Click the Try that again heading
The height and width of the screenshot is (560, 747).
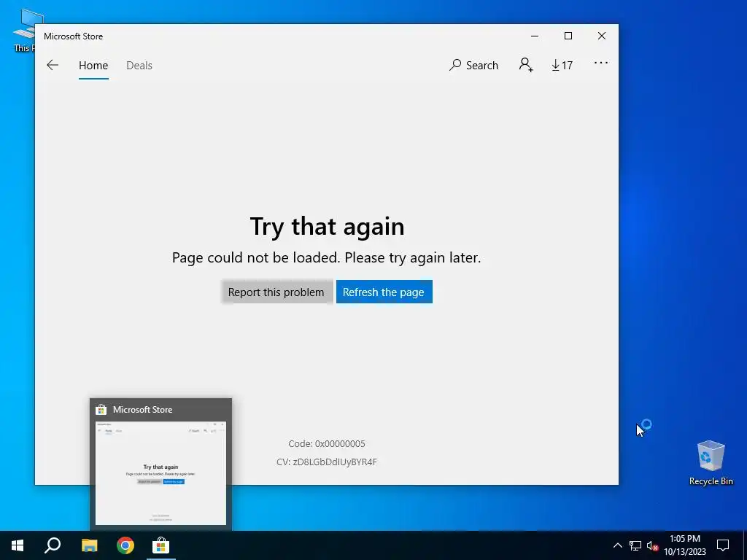327,226
